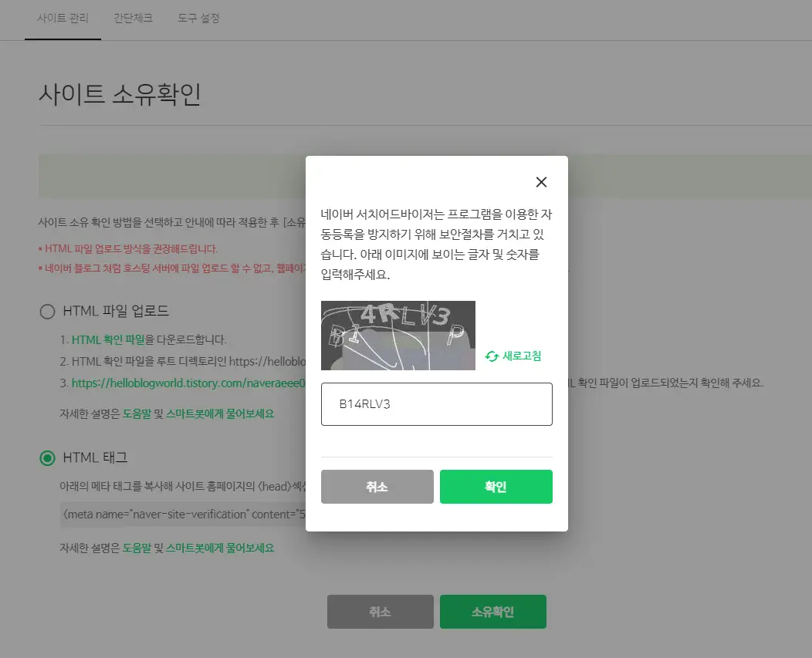Click the 소유확인 button at page bottom
The height and width of the screenshot is (658, 812).
pos(493,612)
